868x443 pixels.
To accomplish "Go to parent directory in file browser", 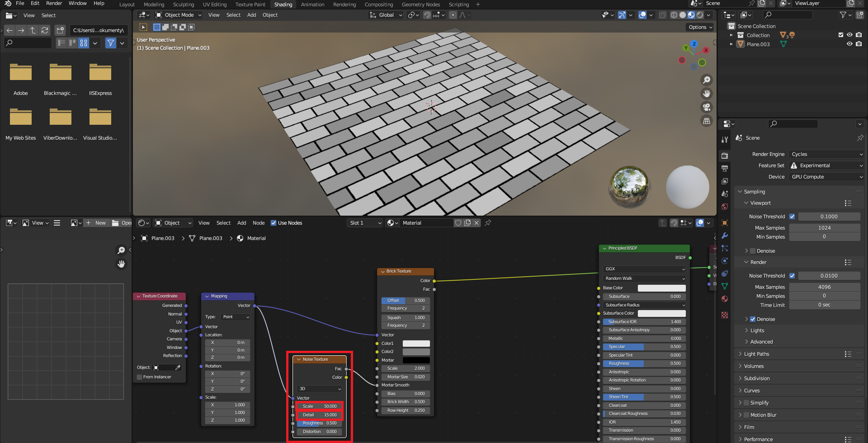I will point(33,30).
